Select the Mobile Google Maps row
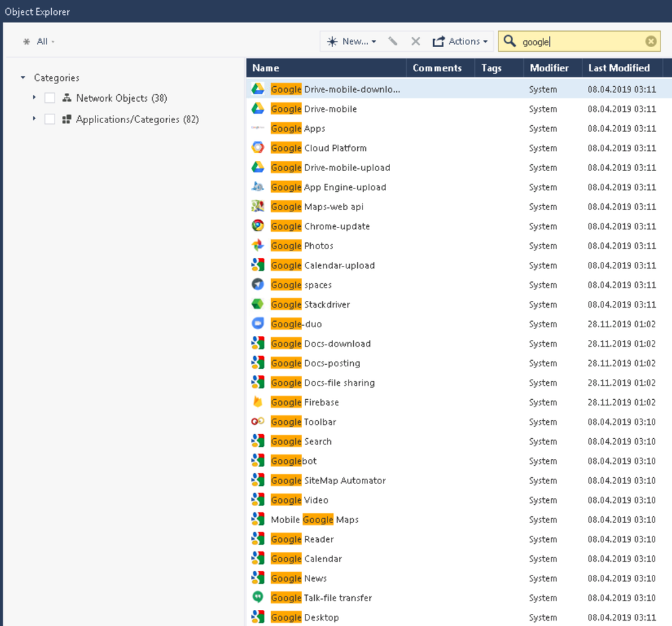The image size is (672, 626). [459, 520]
